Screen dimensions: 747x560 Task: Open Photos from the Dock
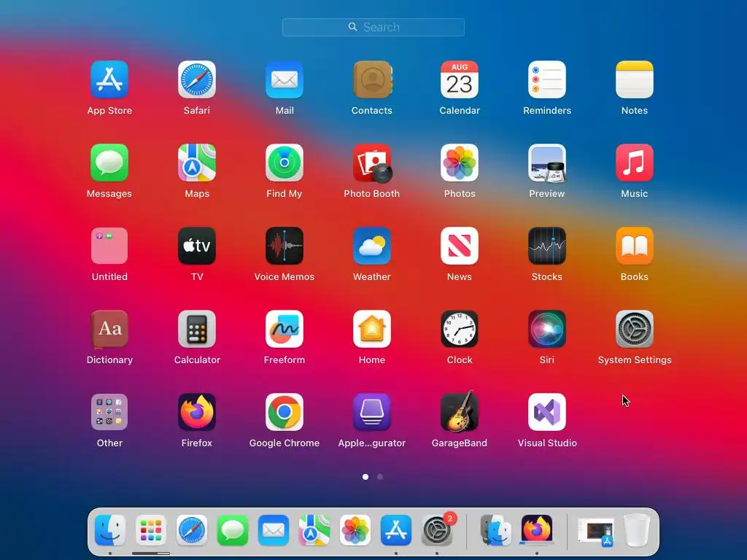point(355,530)
